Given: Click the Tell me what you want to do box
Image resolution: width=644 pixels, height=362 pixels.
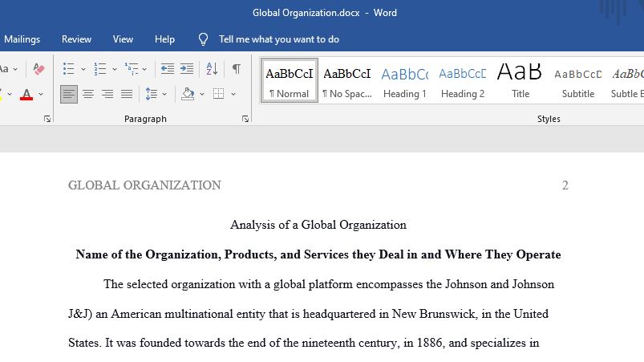Looking at the screenshot, I should pos(279,39).
